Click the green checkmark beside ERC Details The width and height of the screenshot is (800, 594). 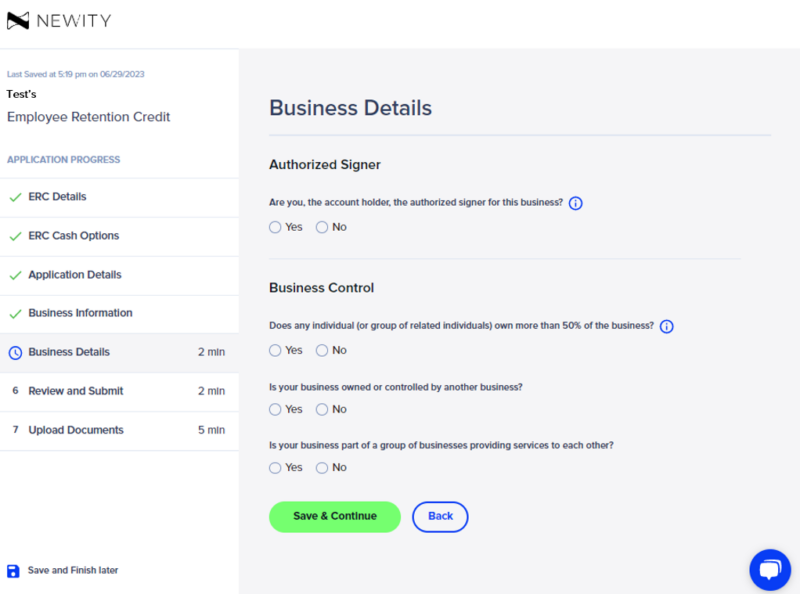(x=15, y=197)
